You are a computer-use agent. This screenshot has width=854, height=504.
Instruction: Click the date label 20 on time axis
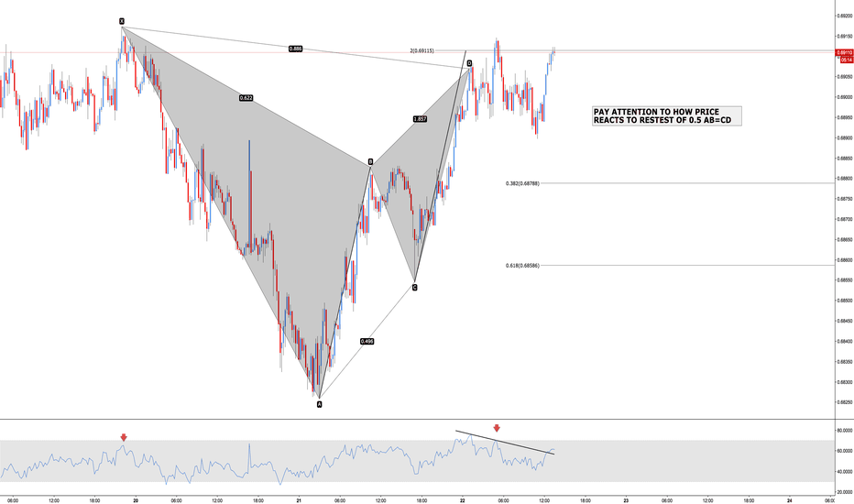[136, 500]
